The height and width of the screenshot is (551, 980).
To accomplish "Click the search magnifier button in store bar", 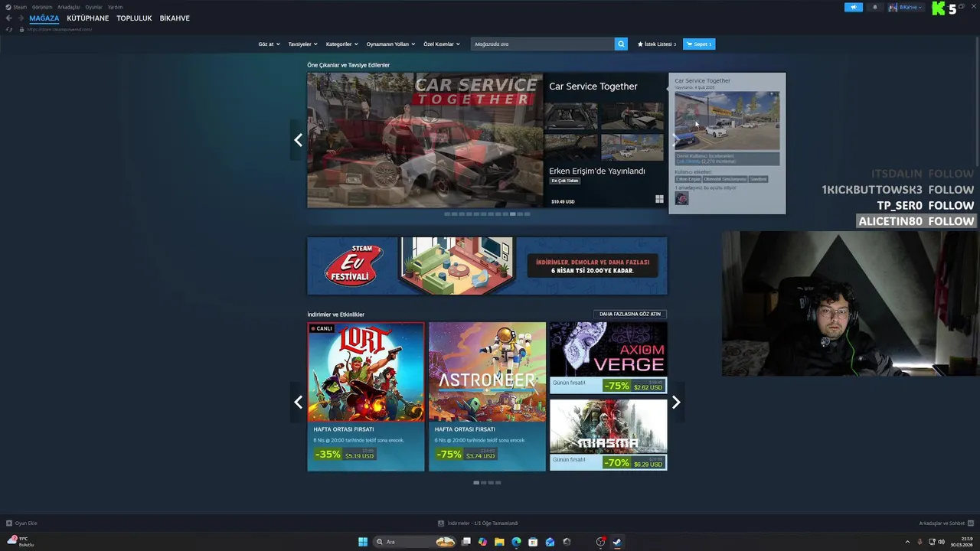I will pos(621,44).
